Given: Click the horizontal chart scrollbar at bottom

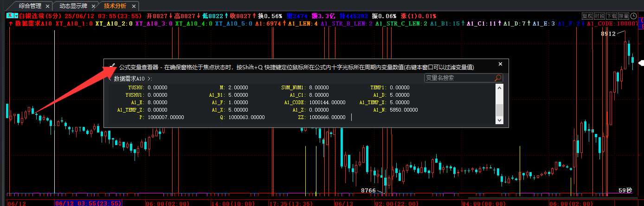Looking at the screenshot, I should [x=552, y=198].
